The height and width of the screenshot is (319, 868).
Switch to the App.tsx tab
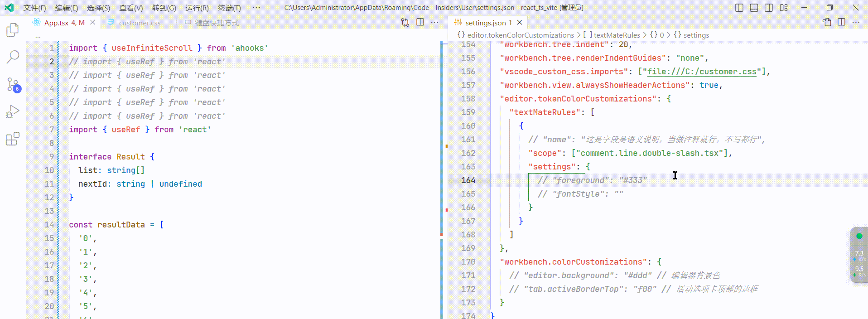pyautogui.click(x=64, y=22)
